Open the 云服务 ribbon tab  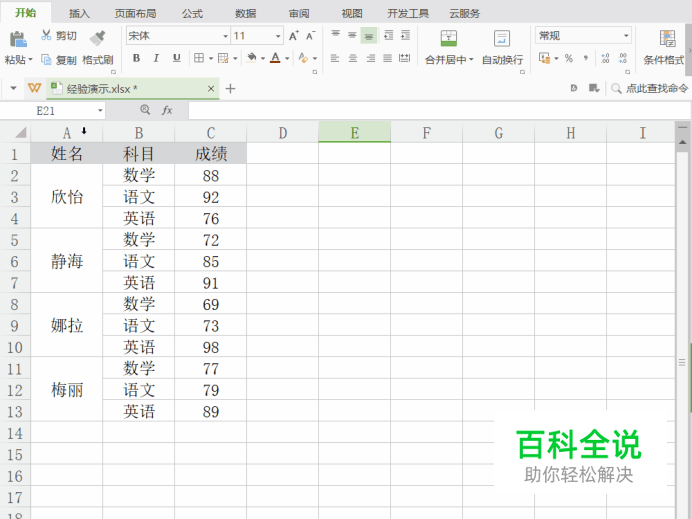coord(465,14)
